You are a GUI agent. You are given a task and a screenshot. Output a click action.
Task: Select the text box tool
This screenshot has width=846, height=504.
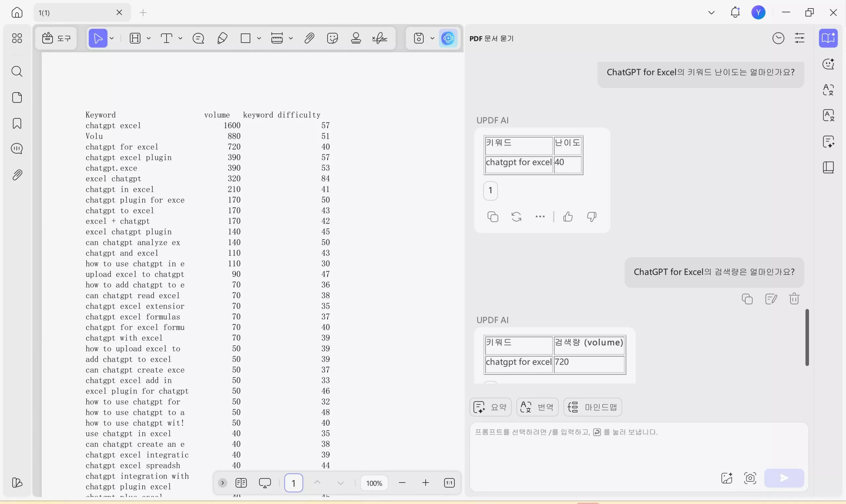tap(166, 38)
